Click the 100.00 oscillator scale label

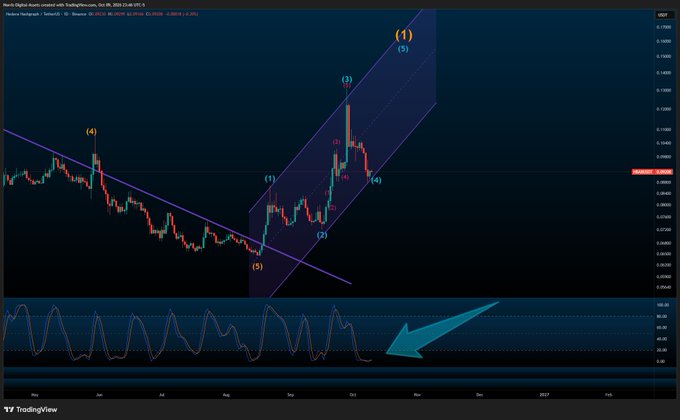click(663, 305)
